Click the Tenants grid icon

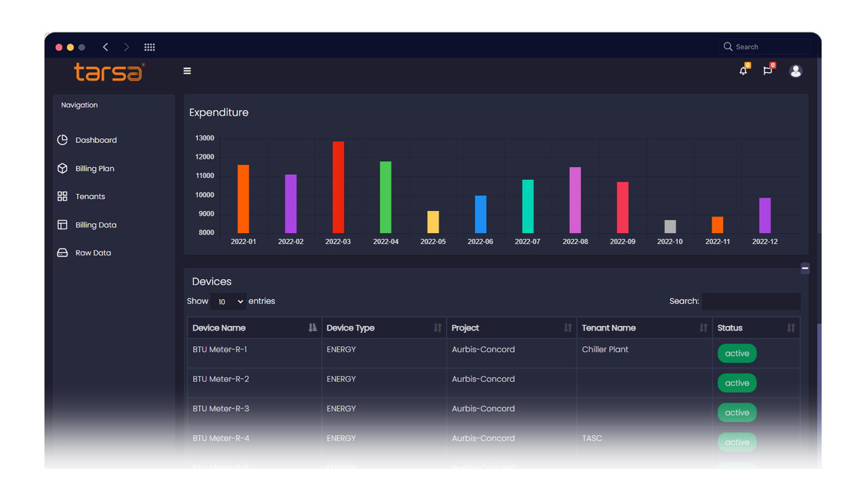62,196
